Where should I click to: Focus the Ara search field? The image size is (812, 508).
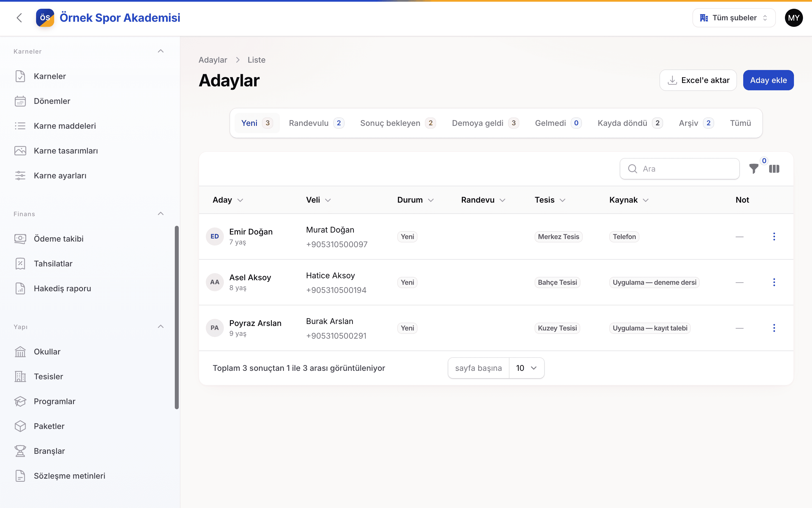(x=679, y=169)
